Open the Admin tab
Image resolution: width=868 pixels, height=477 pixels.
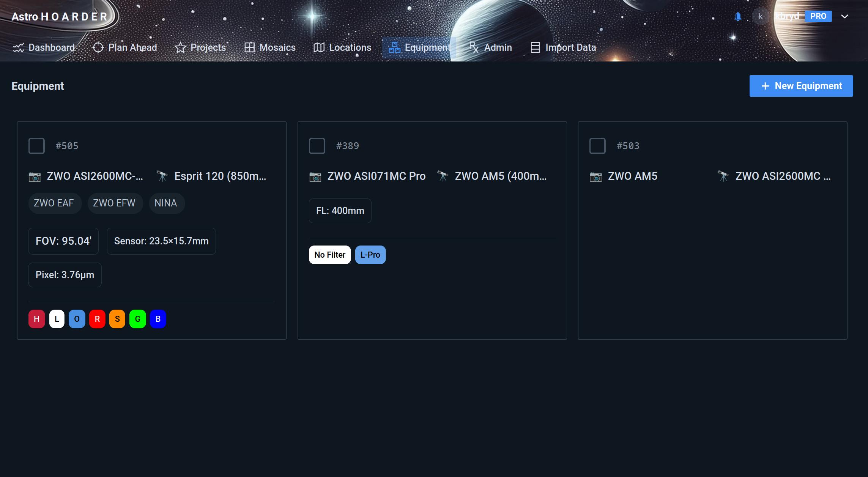pos(490,48)
